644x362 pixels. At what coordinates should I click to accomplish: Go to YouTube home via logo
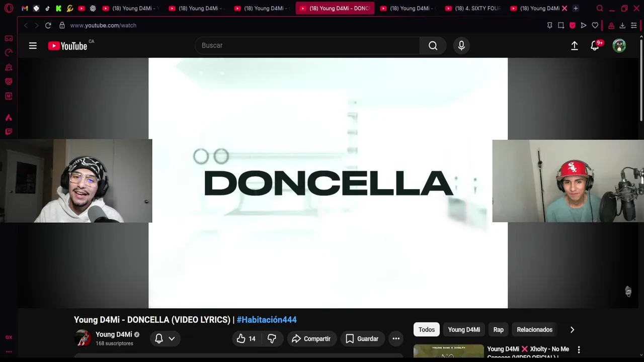click(68, 46)
